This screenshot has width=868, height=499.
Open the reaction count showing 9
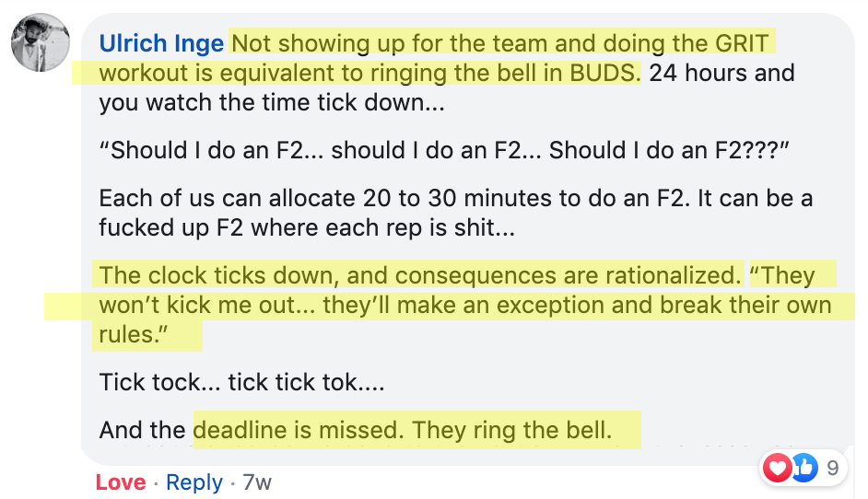click(833, 469)
